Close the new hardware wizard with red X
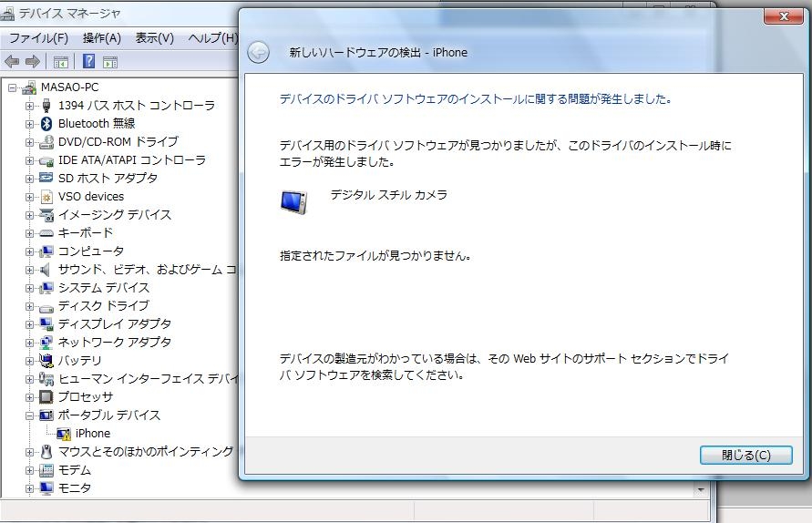 point(784,16)
